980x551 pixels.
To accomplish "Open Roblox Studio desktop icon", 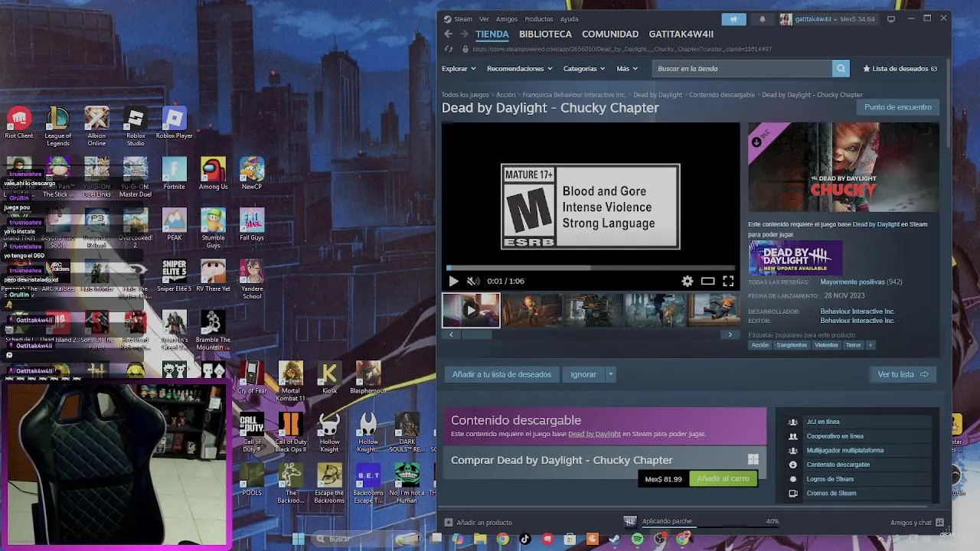I will coord(136,126).
